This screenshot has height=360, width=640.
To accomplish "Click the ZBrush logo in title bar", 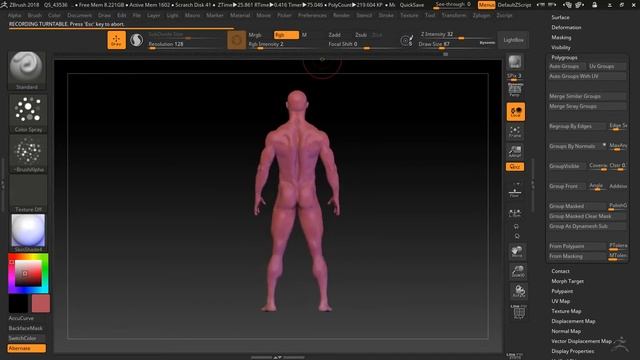I will pos(4,5).
